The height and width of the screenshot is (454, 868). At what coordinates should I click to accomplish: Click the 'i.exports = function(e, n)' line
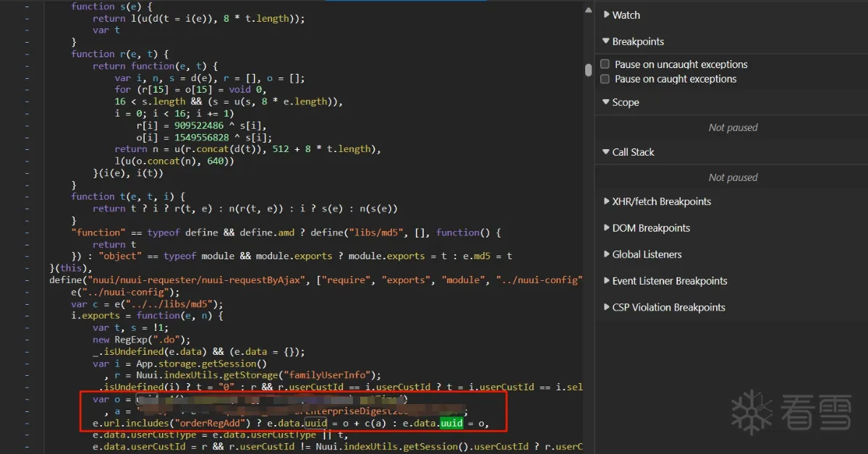pyautogui.click(x=147, y=316)
